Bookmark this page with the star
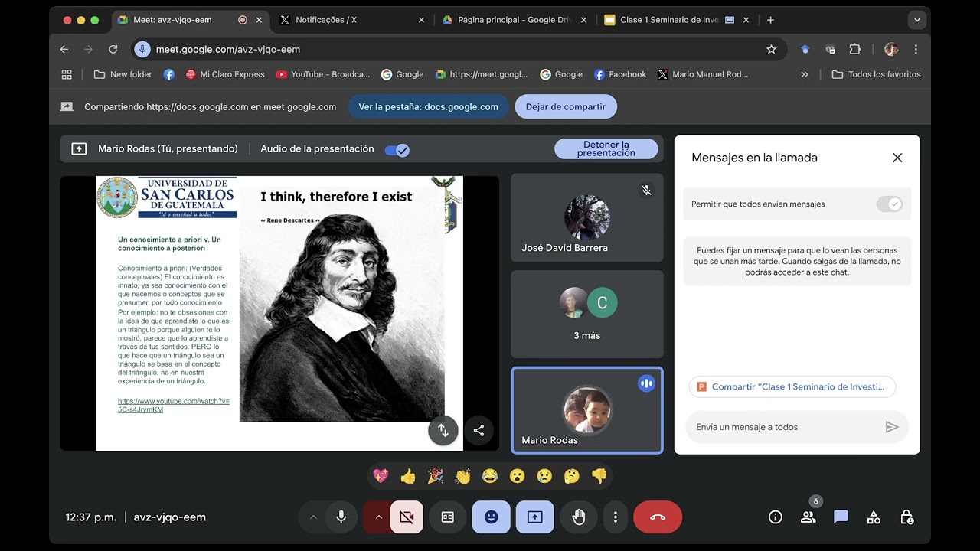This screenshot has height=551, width=980. [771, 49]
